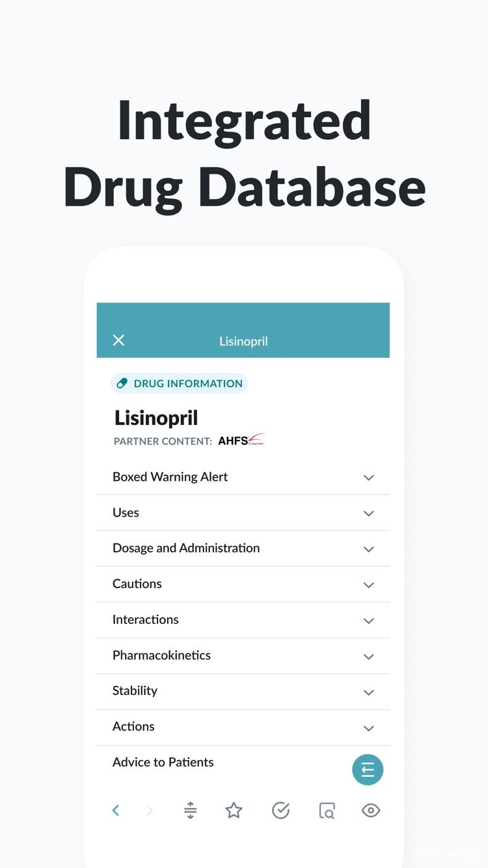The height and width of the screenshot is (868, 488).
Task: Click the expand-collapse slider control icon
Action: (x=190, y=810)
